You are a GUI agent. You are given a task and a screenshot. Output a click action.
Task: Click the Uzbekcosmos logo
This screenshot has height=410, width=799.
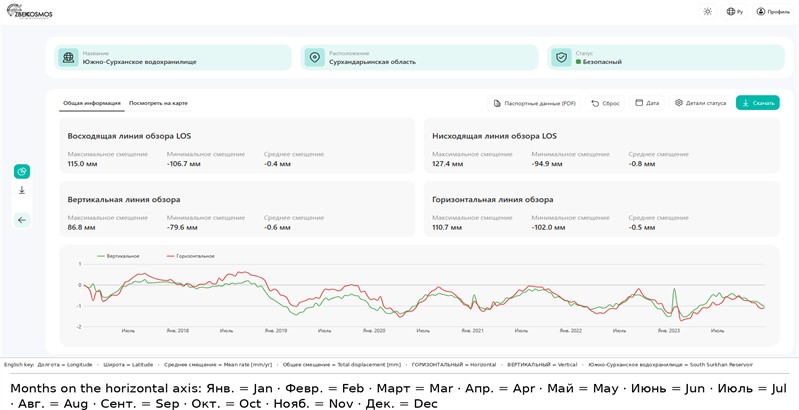(x=29, y=11)
